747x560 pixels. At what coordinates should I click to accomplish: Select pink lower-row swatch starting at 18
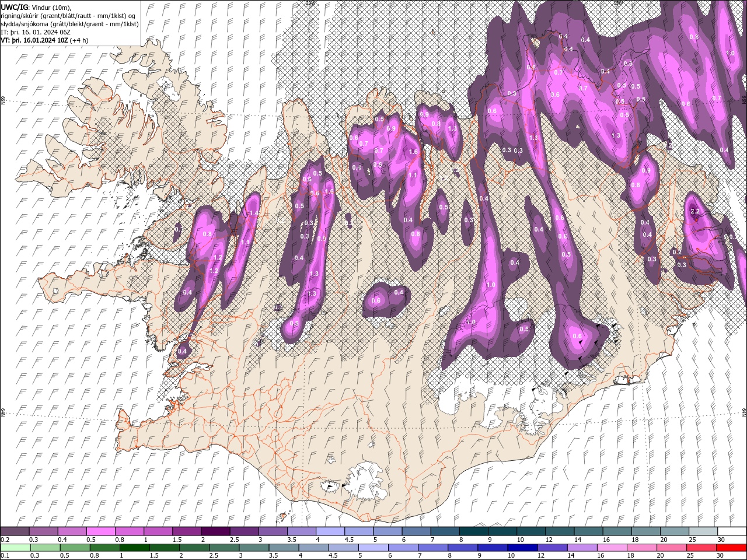(x=641, y=548)
